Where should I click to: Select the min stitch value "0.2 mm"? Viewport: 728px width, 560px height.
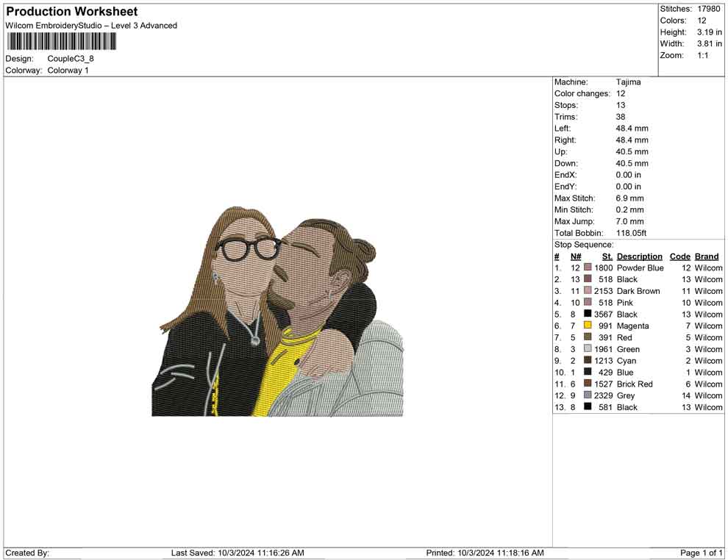(630, 209)
